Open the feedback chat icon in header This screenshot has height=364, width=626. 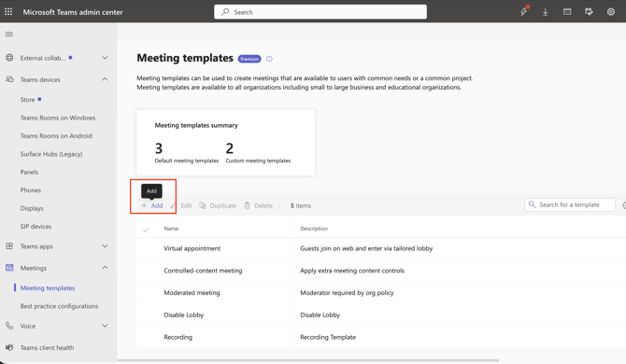pyautogui.click(x=589, y=12)
